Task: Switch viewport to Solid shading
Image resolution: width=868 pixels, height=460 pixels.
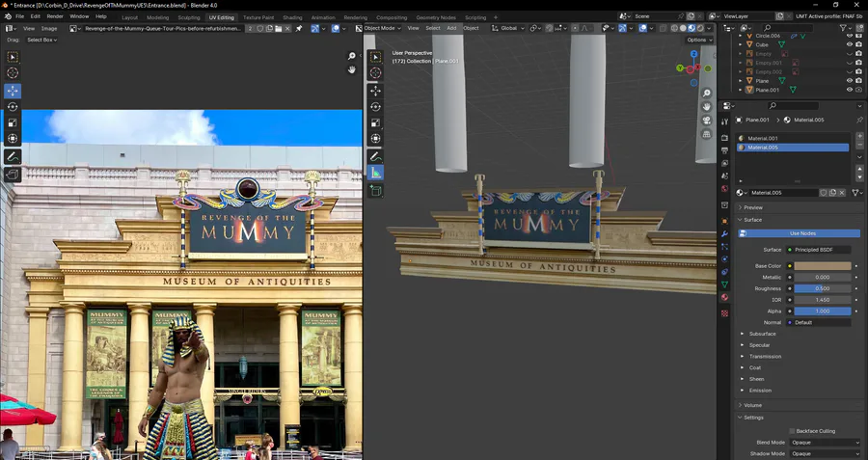Action: click(683, 28)
